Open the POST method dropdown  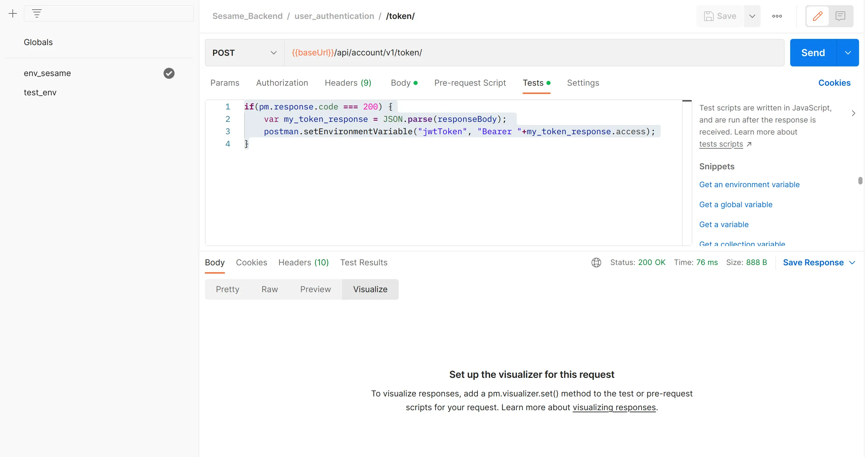coord(244,53)
